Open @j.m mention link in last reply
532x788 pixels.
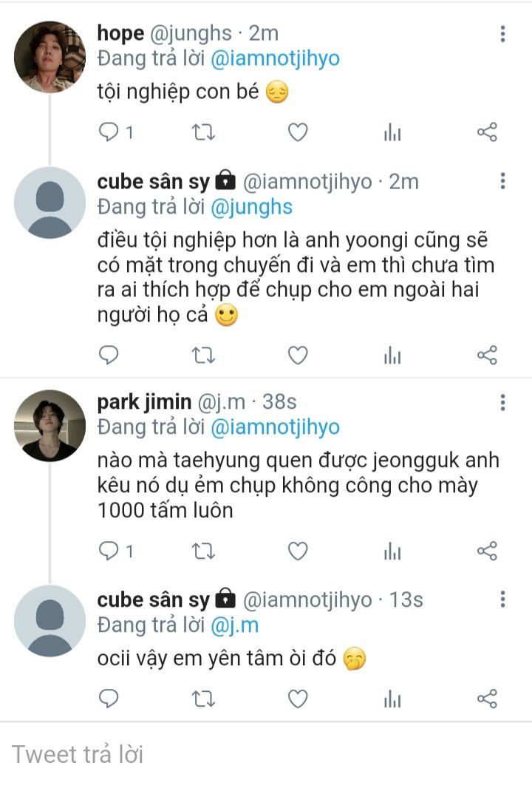[x=234, y=625]
